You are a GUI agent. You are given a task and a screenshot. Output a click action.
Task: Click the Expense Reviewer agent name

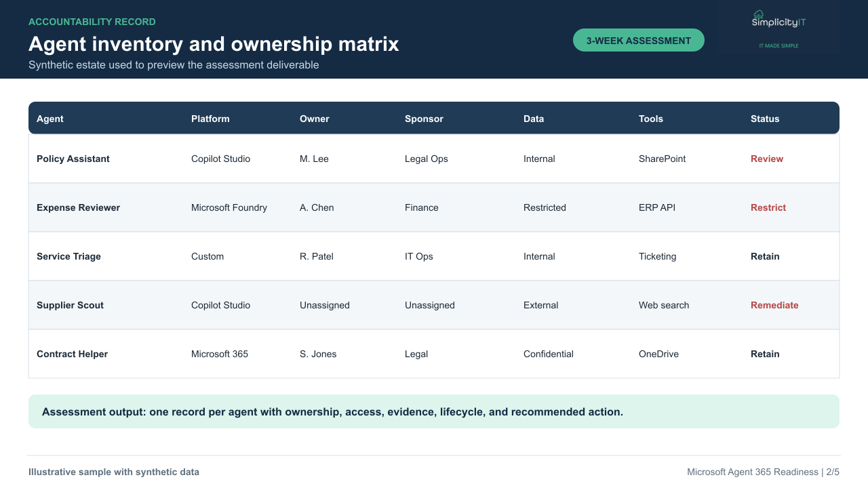point(78,207)
